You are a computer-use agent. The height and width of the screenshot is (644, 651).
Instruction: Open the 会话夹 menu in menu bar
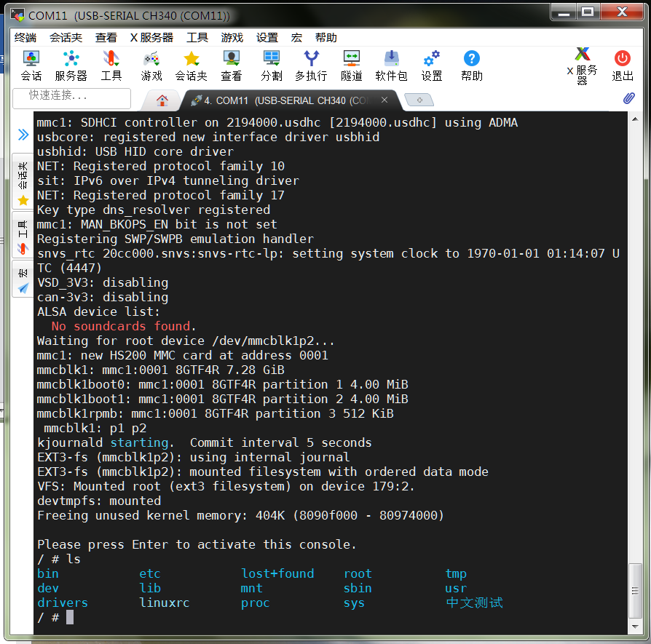[x=66, y=38]
